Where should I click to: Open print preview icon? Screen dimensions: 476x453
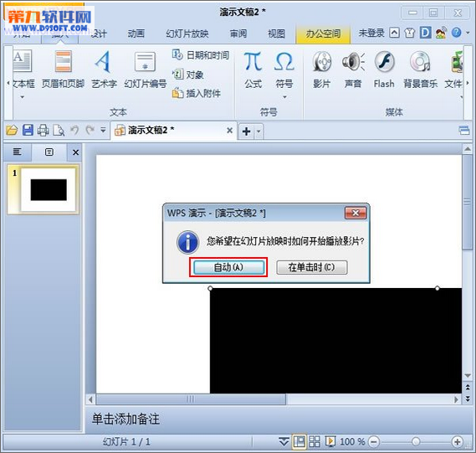(x=59, y=131)
